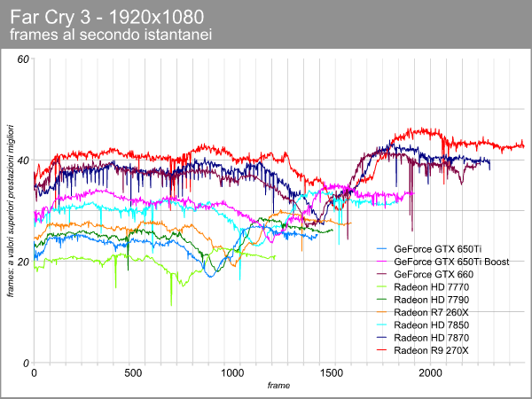The width and height of the screenshot is (532, 399).
Task: Click the vertical y-axis title about 'prestazioni migliori'
Action: coord(11,210)
